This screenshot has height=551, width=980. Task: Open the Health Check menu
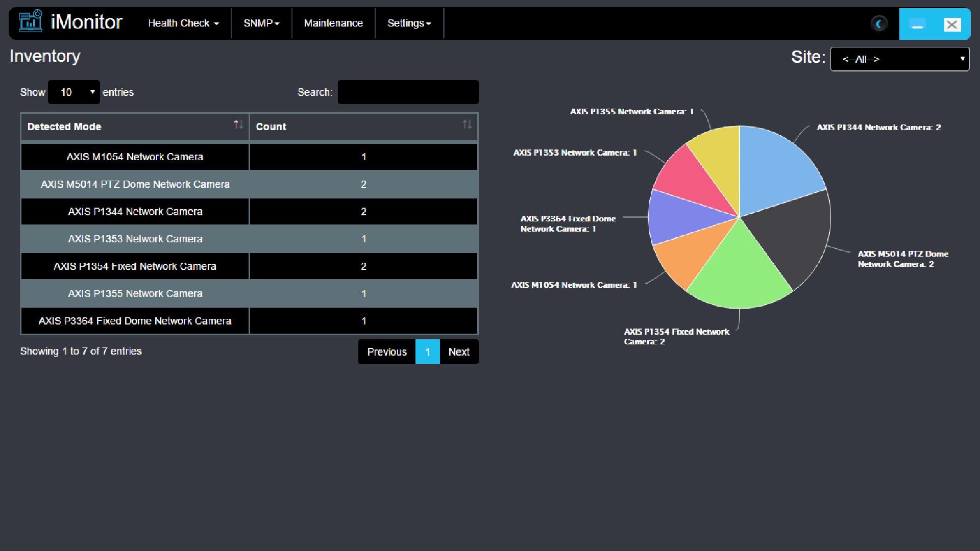point(183,23)
